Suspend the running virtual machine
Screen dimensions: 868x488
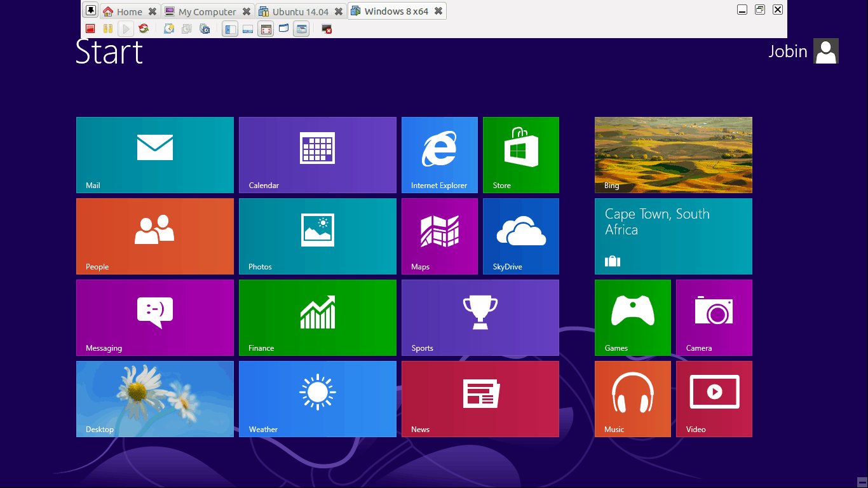pos(108,29)
